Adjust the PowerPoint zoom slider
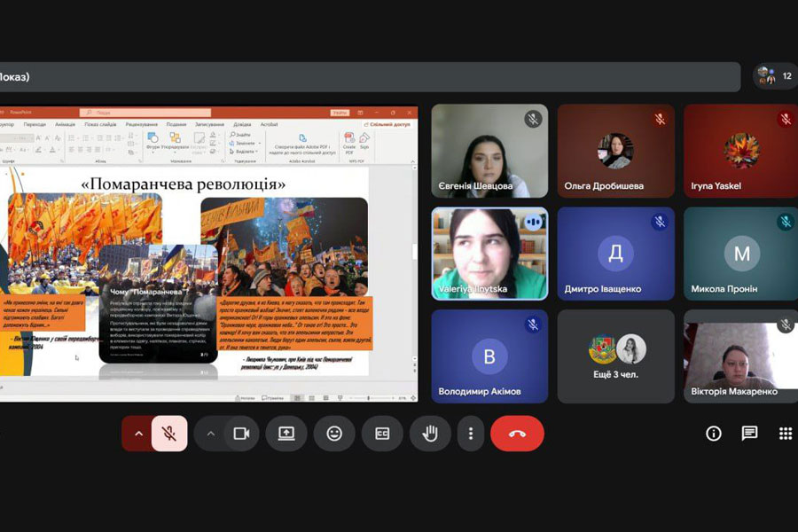The image size is (798, 532). [x=368, y=397]
